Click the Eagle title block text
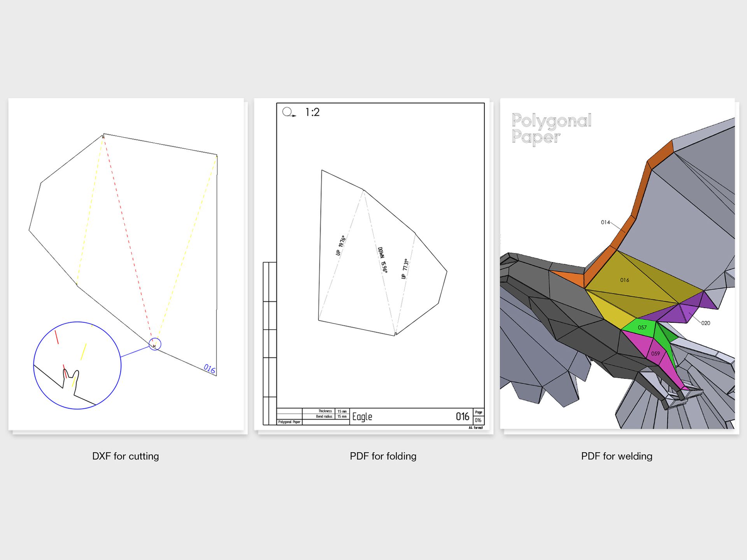 point(362,417)
